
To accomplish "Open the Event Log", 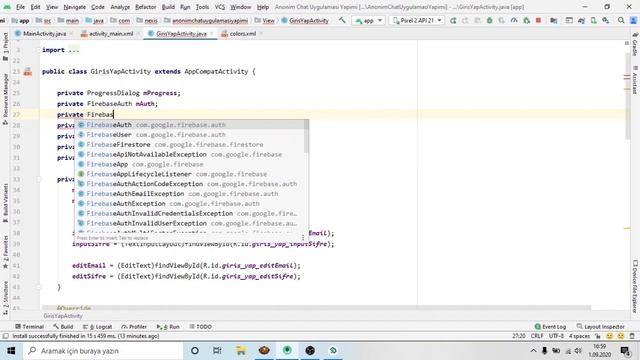I will [550, 327].
